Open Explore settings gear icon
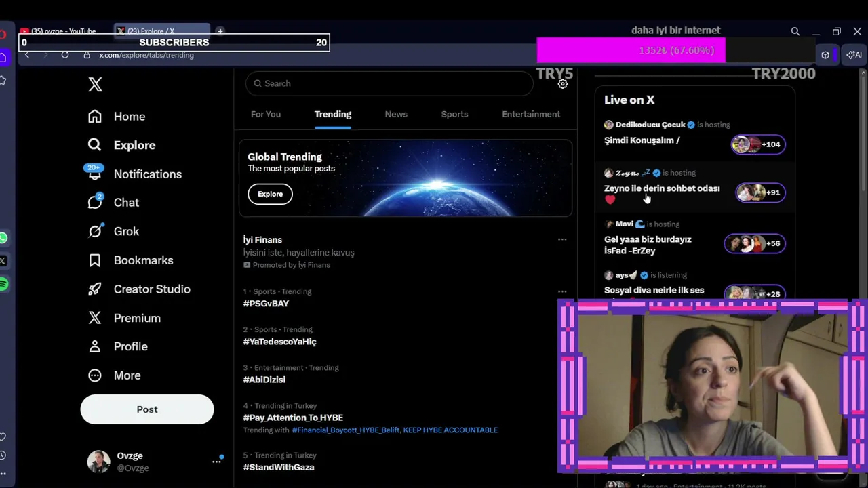The width and height of the screenshot is (868, 488). 562,84
